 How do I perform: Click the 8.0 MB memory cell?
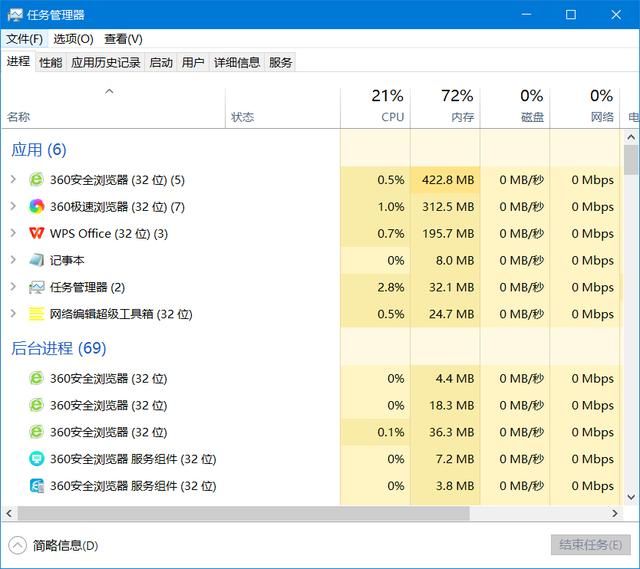[x=445, y=260]
